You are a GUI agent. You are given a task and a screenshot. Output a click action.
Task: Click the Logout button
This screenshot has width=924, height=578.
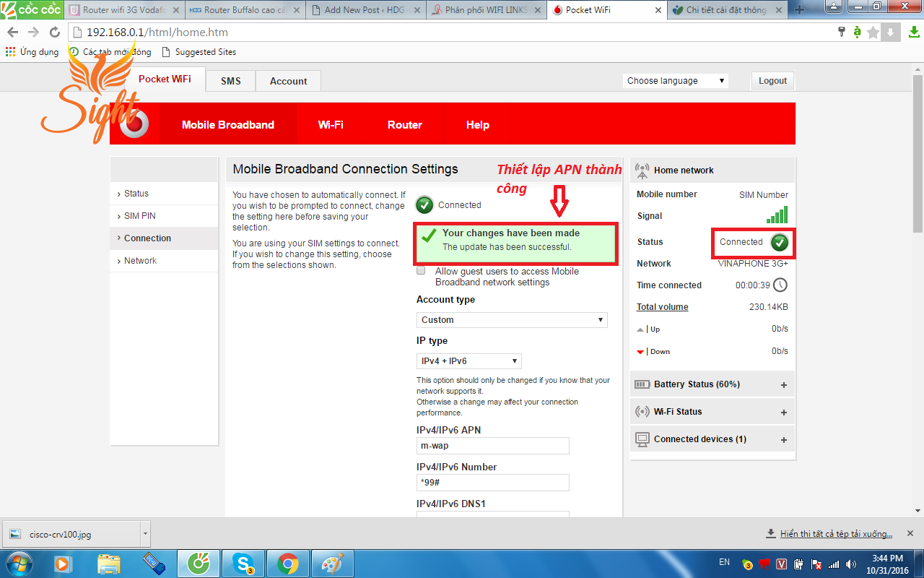[x=772, y=80]
